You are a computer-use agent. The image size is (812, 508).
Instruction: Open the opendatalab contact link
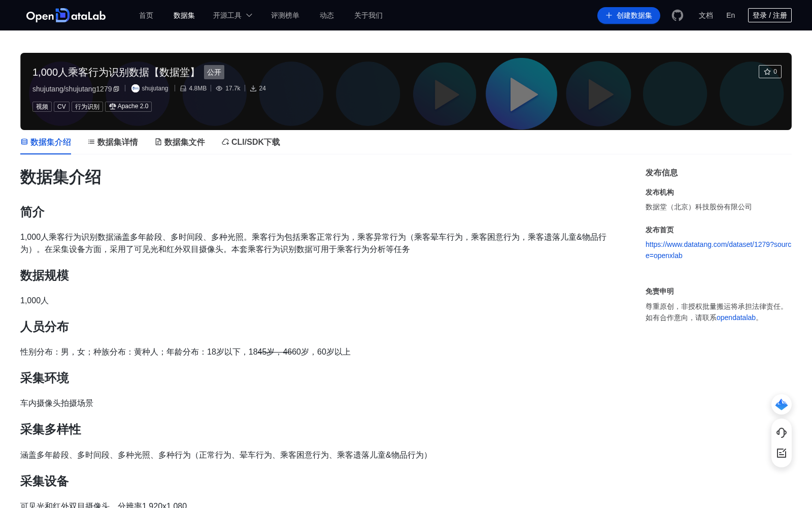(736, 317)
